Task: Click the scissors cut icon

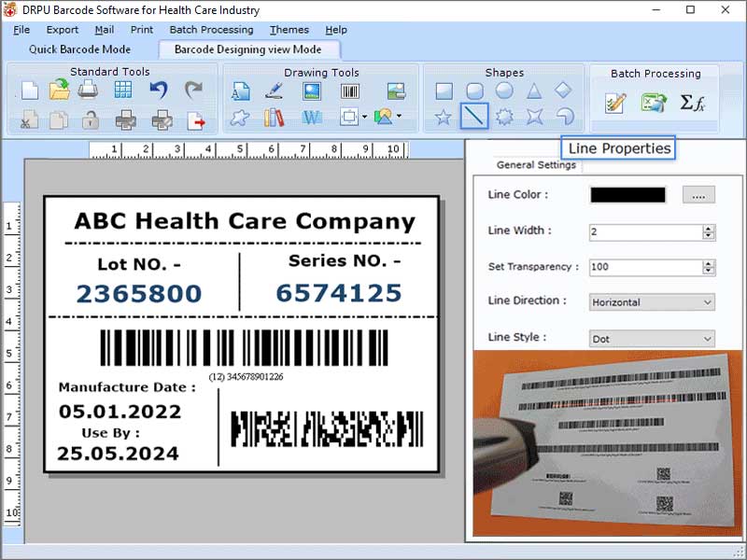Action: pyautogui.click(x=29, y=120)
